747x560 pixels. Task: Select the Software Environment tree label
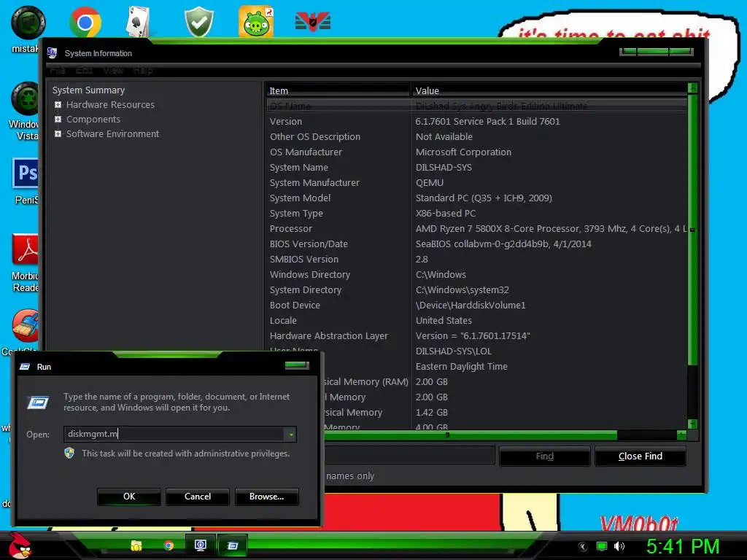[112, 134]
